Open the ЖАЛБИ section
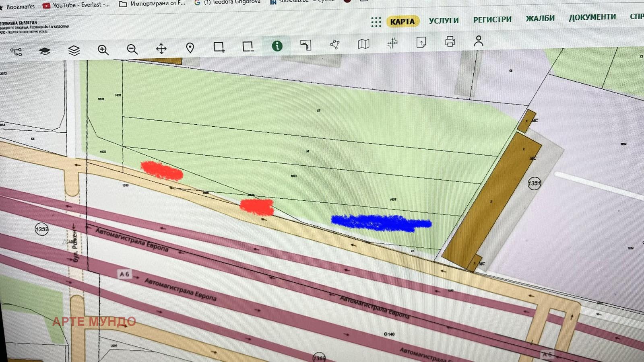This screenshot has height=362, width=644. pyautogui.click(x=540, y=18)
